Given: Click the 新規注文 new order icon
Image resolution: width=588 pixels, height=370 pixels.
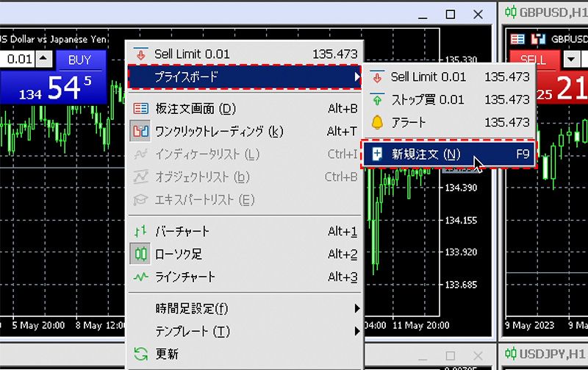Looking at the screenshot, I should click(377, 154).
